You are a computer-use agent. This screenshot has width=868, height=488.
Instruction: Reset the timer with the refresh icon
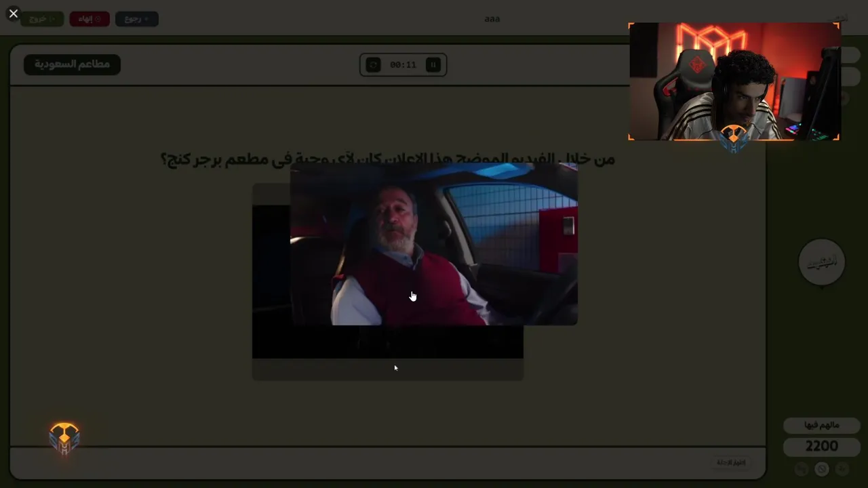click(x=373, y=64)
